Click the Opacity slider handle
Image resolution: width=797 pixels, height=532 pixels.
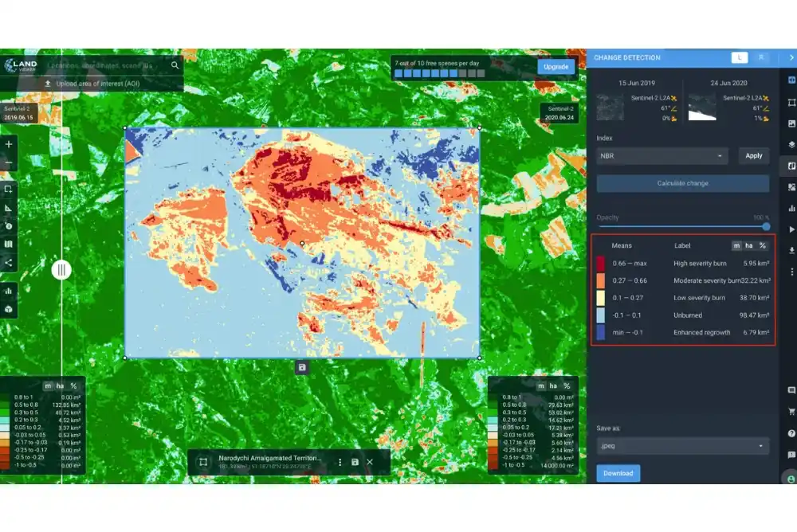tap(766, 227)
